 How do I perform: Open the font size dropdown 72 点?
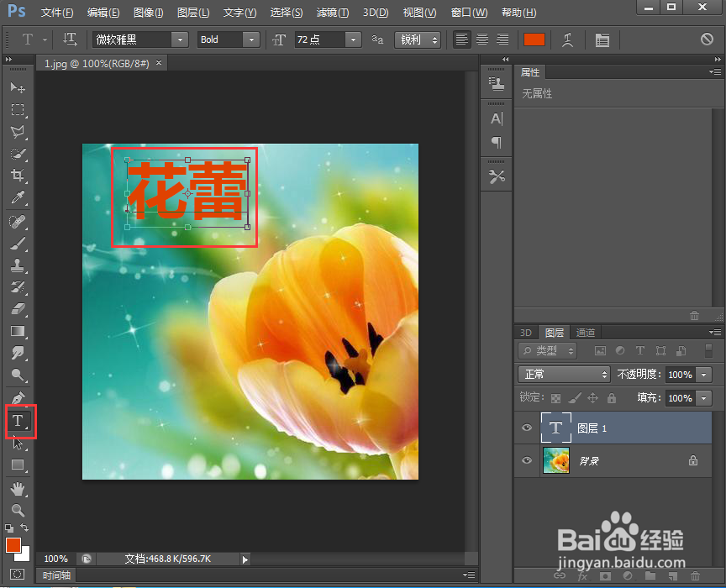(353, 39)
